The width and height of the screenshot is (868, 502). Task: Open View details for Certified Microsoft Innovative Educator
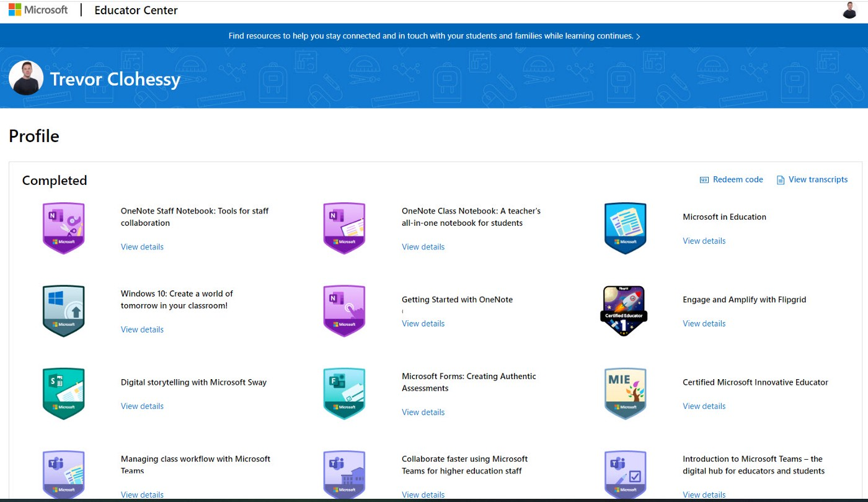pos(704,406)
